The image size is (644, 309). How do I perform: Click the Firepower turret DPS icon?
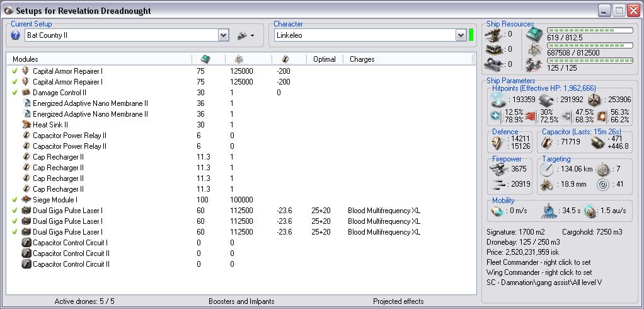(x=498, y=168)
